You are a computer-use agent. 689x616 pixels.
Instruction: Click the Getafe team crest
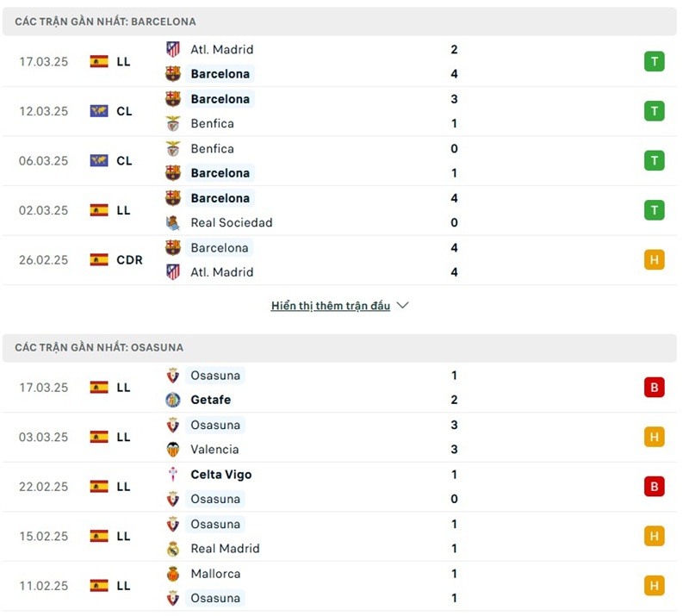(173, 400)
